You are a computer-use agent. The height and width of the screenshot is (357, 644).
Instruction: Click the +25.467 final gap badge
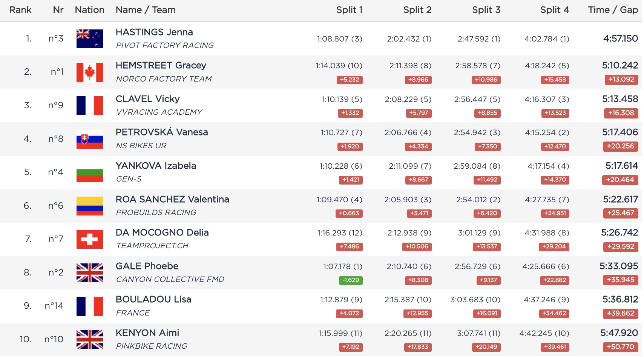click(621, 213)
